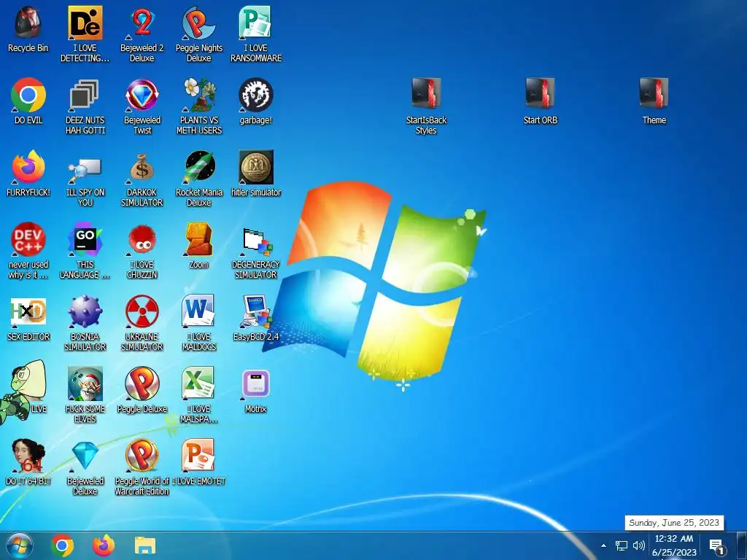Select the red DEV C++ desktop icon
Image resolution: width=747 pixels, height=560 pixels.
click(28, 239)
